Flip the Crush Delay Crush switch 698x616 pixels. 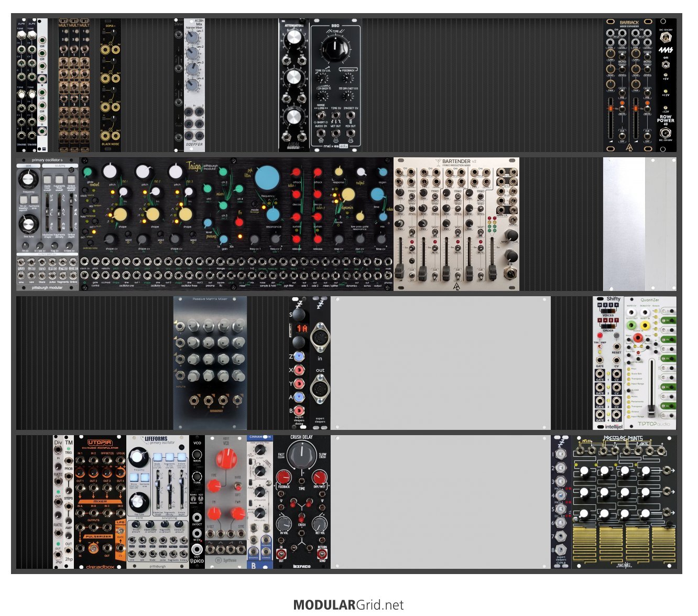pyautogui.click(x=302, y=517)
